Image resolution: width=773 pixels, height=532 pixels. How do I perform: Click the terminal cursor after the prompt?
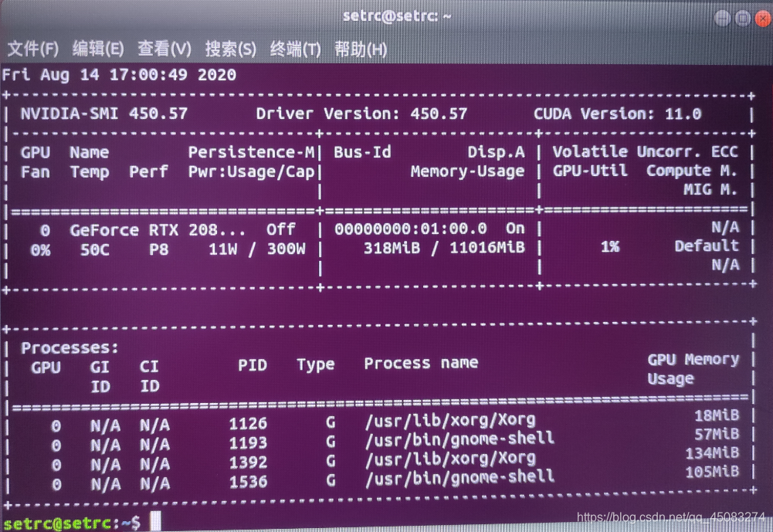click(x=156, y=521)
